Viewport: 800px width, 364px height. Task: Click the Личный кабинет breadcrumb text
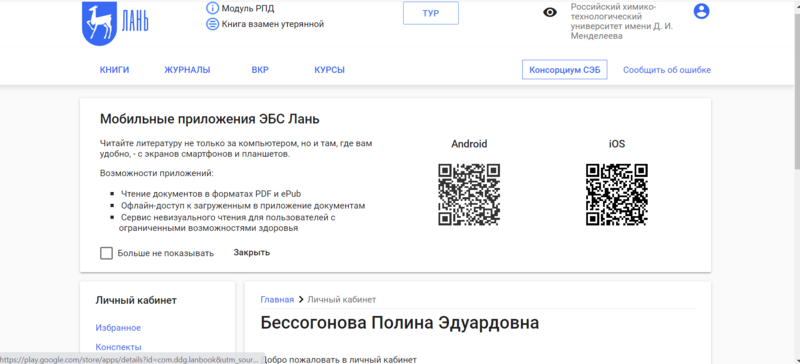[x=341, y=300]
